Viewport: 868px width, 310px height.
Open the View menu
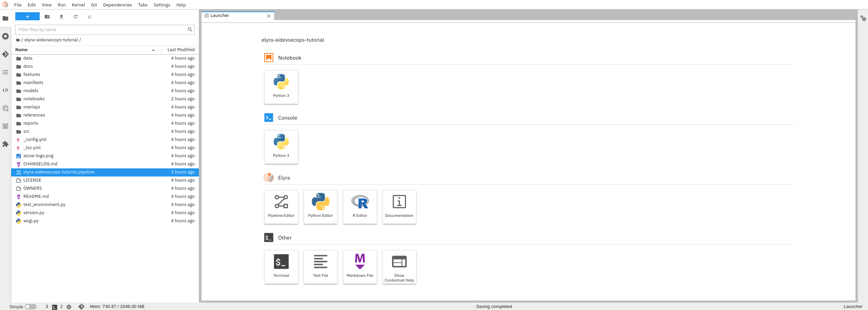coord(46,5)
